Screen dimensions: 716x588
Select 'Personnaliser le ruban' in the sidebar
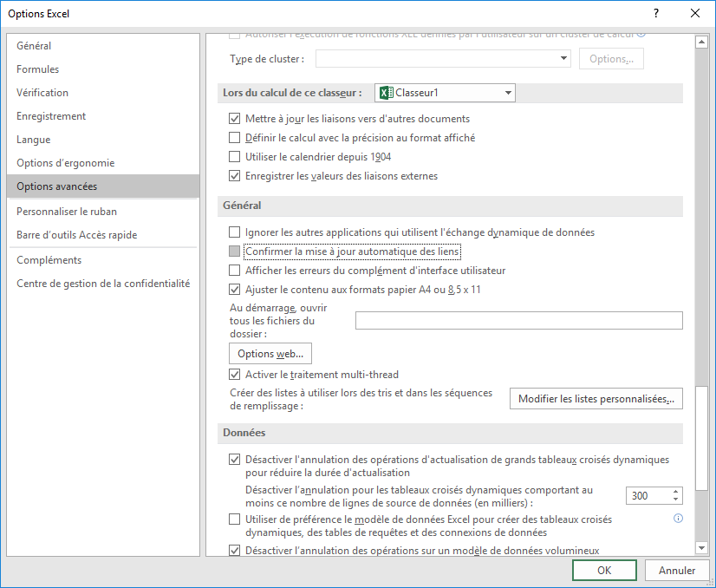tap(67, 212)
